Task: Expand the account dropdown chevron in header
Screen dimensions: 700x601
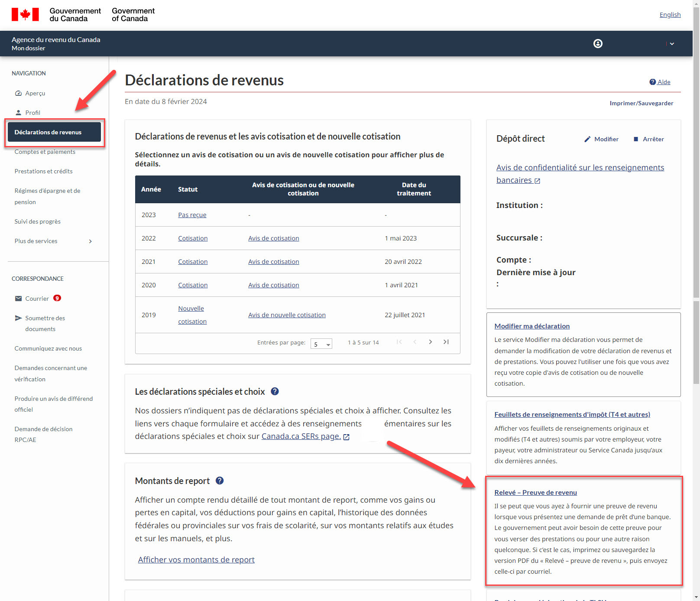Action: (672, 44)
